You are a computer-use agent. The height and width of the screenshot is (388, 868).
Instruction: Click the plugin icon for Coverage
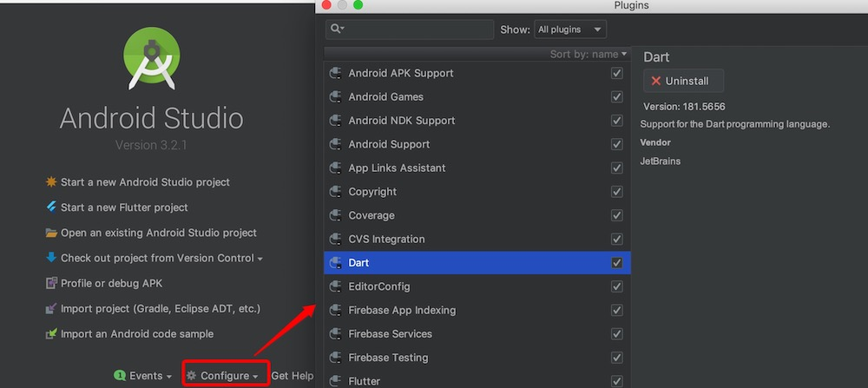click(335, 216)
